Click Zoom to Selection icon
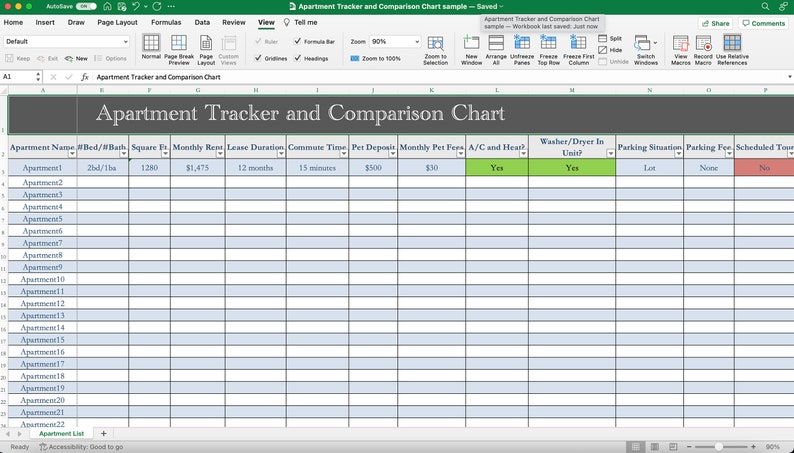The width and height of the screenshot is (794, 453). 435,44
